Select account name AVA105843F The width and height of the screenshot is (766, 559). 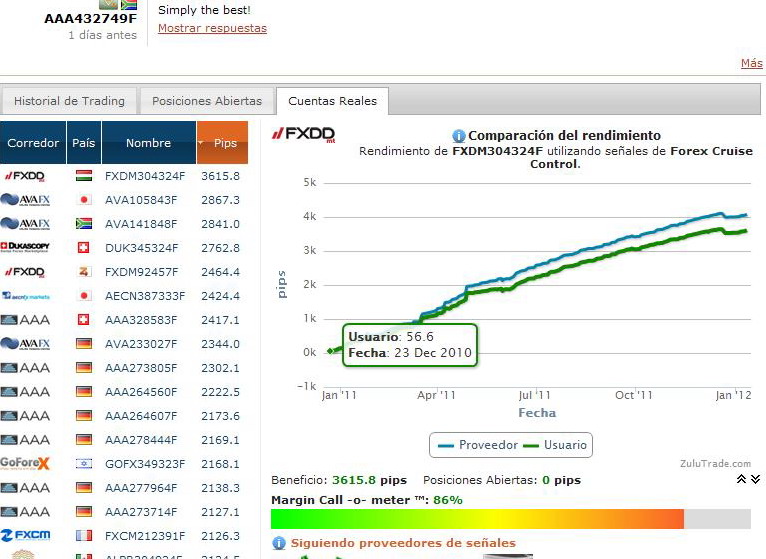[141, 200]
